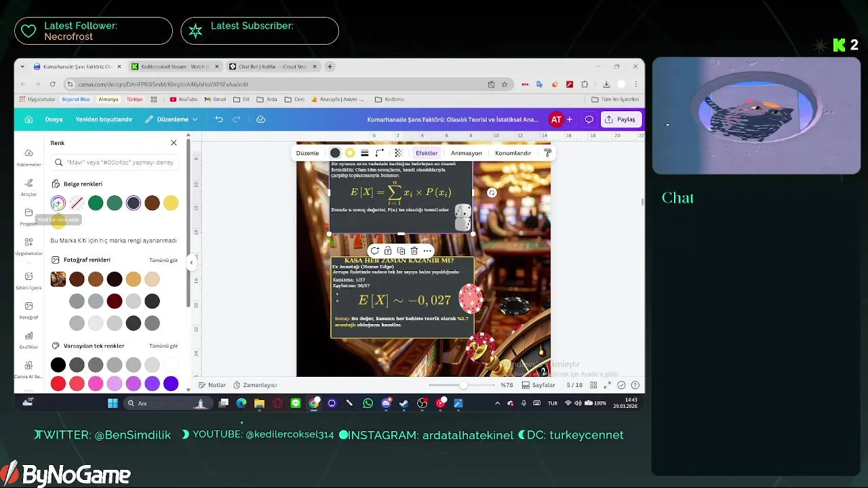Image resolution: width=868 pixels, height=488 pixels.
Task: Adjust the zoom slider handle
Action: coord(463,385)
